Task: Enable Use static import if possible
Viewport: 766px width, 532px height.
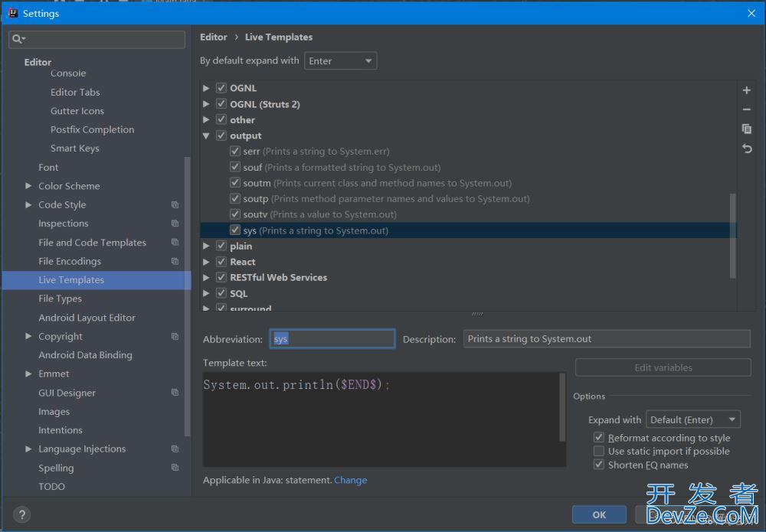Action: pos(599,451)
